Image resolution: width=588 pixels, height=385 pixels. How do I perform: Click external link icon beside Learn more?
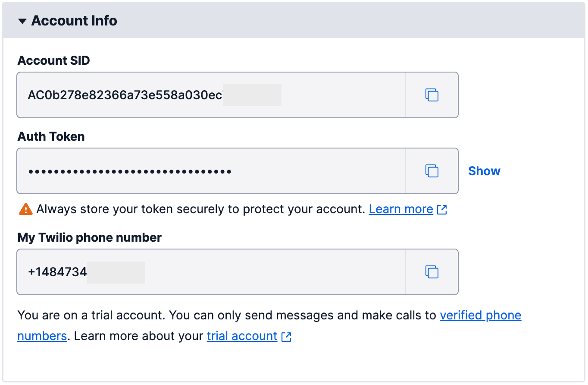pos(442,210)
